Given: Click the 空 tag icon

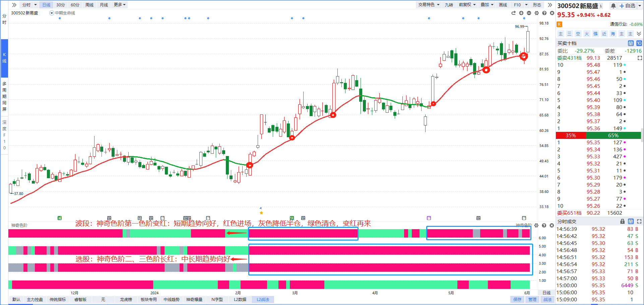Looking at the screenshot, I should click(578, 34).
